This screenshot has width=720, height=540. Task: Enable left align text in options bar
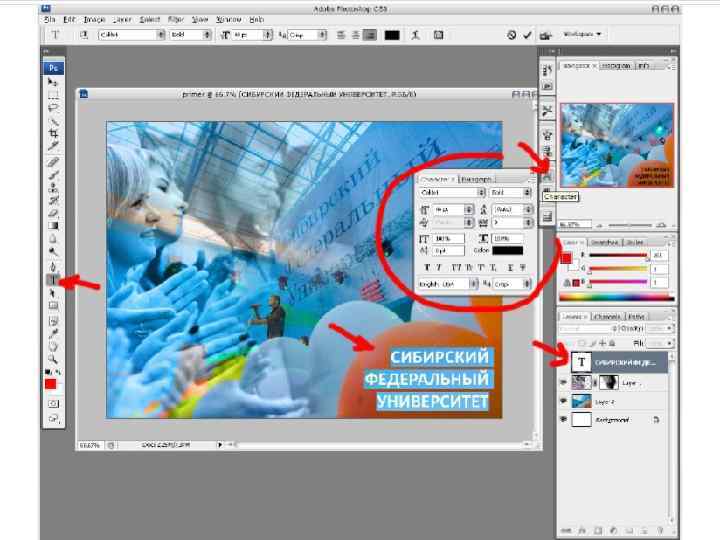tap(341, 35)
